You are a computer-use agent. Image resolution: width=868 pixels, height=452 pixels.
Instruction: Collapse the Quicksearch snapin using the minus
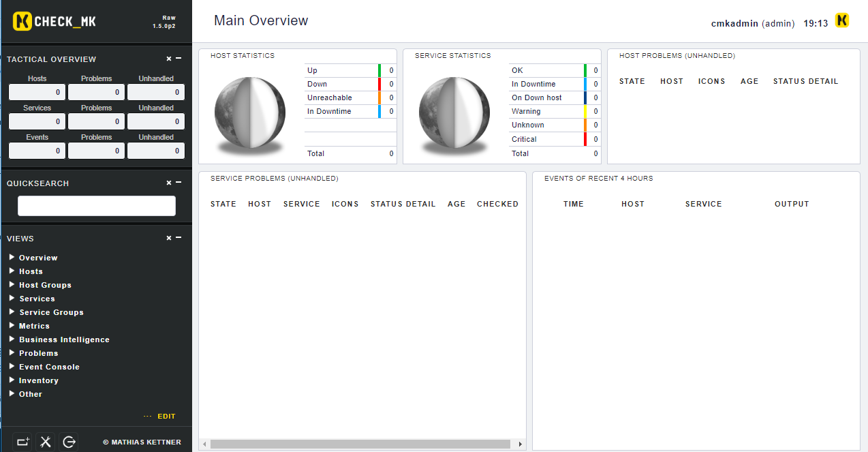179,183
